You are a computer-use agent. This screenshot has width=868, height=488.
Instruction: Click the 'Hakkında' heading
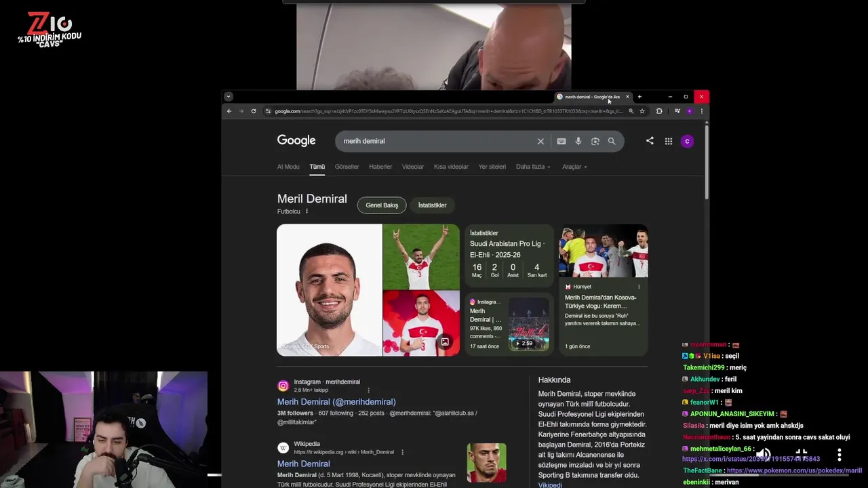(554, 380)
